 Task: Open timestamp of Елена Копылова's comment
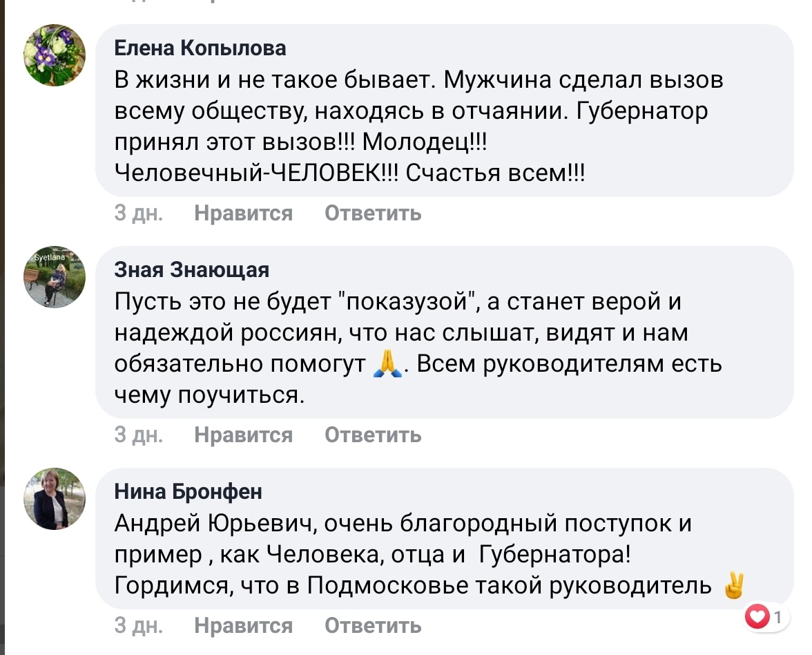pyautogui.click(x=138, y=213)
